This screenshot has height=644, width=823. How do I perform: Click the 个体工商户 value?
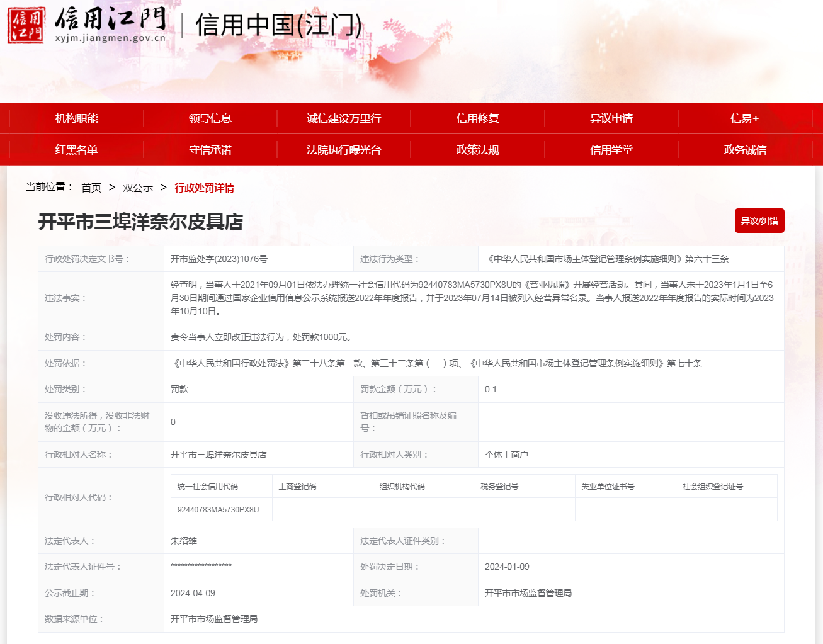(506, 455)
